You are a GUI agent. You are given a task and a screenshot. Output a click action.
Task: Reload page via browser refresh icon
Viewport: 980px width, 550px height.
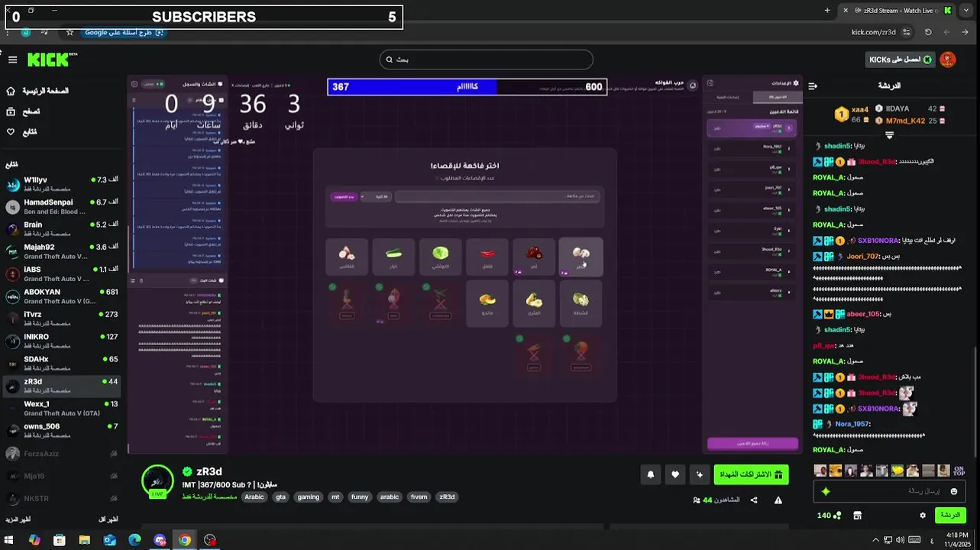click(x=928, y=32)
